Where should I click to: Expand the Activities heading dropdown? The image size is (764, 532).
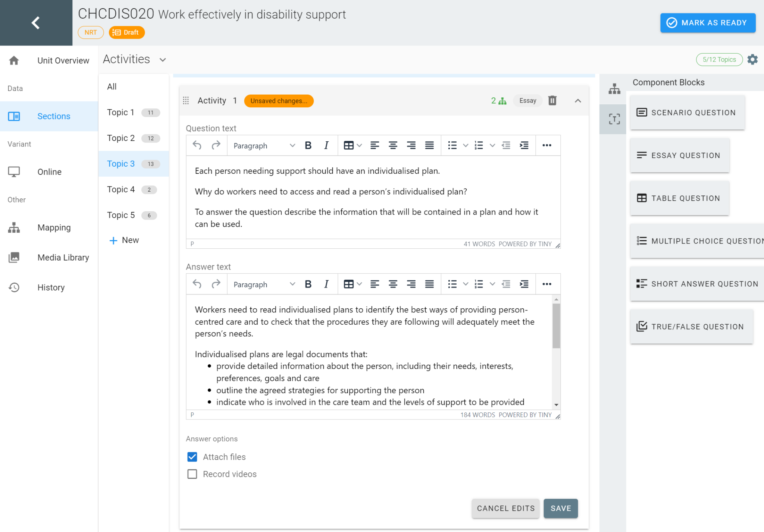(163, 60)
